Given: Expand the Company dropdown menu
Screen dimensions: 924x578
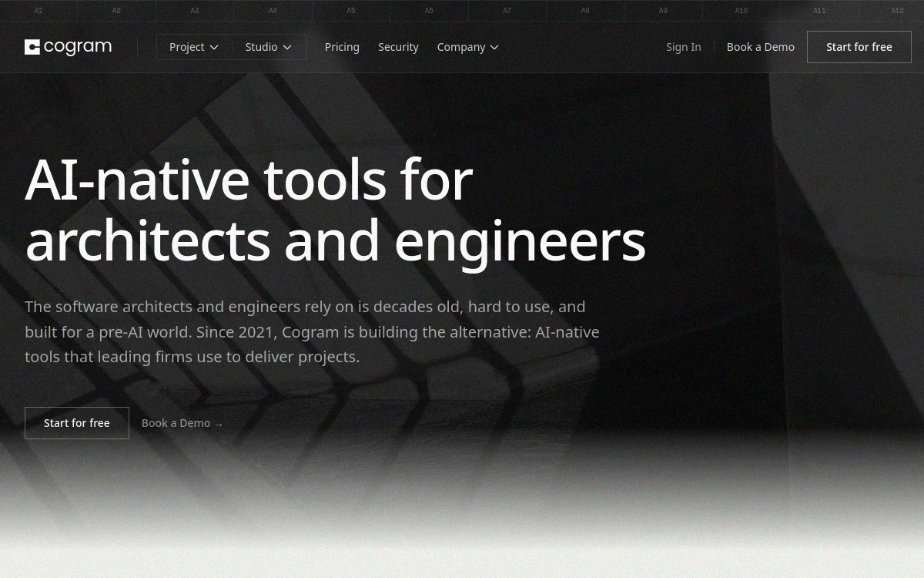Looking at the screenshot, I should pyautogui.click(x=468, y=47).
